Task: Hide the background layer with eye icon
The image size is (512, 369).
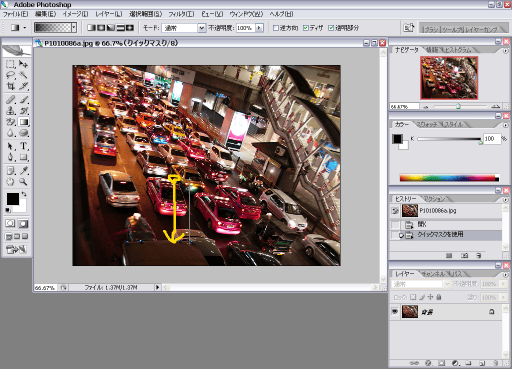Action: (395, 311)
